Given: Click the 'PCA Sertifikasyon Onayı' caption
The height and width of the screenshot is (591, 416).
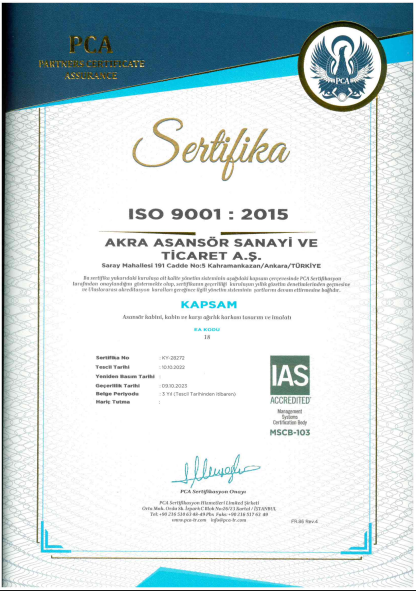Looking at the screenshot, I should (213, 491).
